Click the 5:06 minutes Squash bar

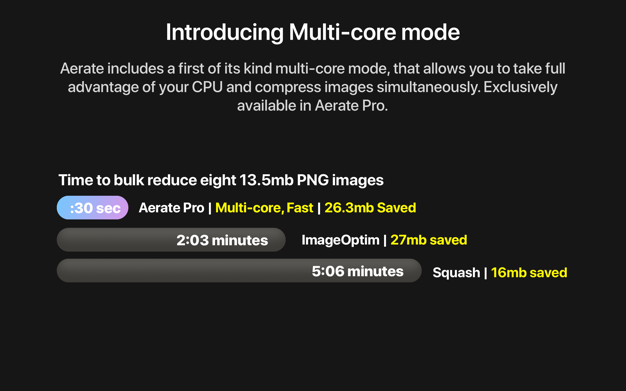point(239,271)
